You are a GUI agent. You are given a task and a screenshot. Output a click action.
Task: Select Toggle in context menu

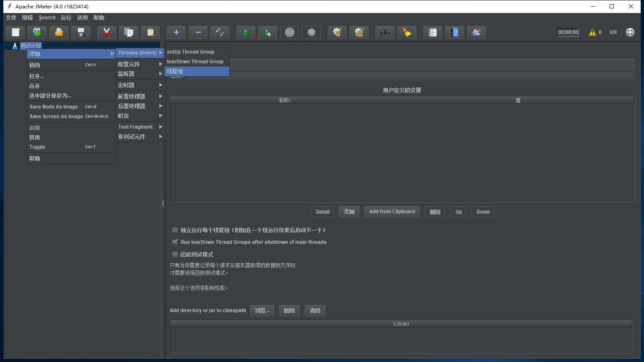71,147
